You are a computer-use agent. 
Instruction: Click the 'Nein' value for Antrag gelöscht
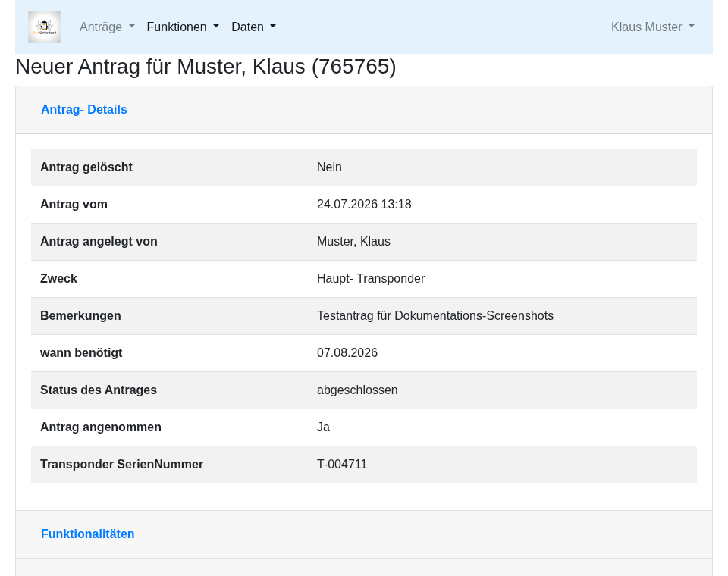click(x=329, y=167)
